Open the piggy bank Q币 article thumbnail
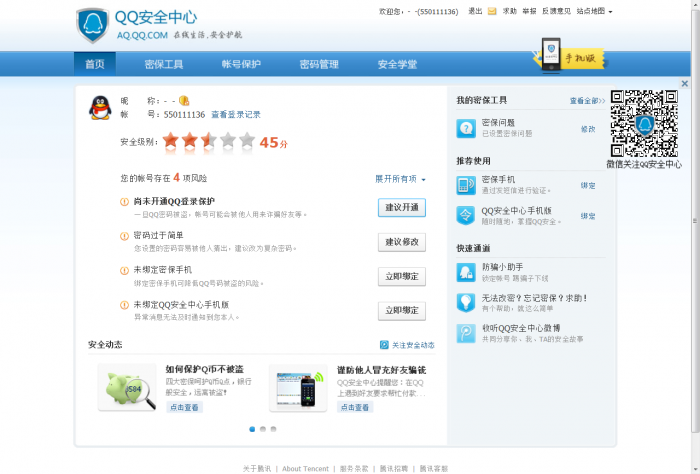The width and height of the screenshot is (700, 474). 127,387
